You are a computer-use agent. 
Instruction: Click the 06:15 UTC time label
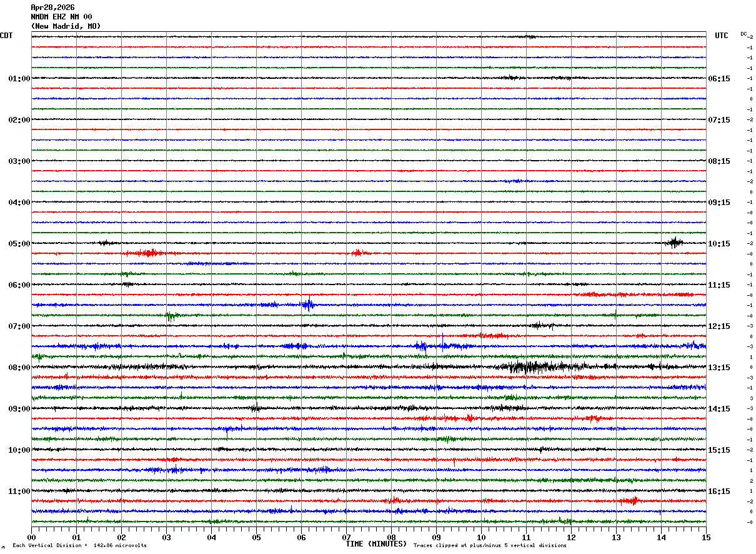pos(719,79)
